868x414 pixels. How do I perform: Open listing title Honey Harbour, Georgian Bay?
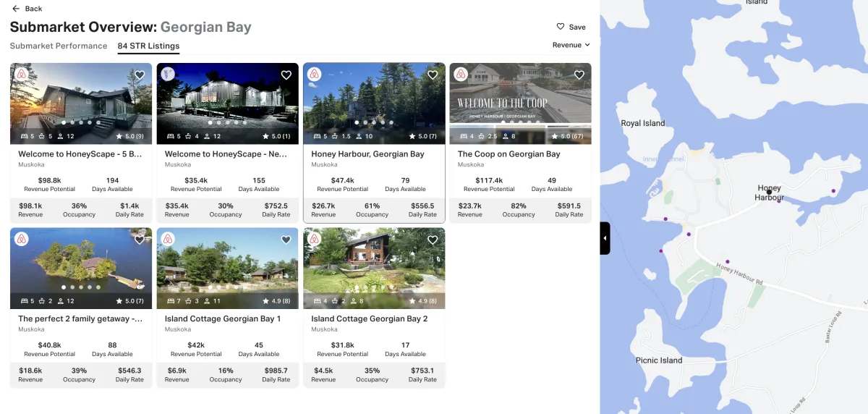point(367,154)
